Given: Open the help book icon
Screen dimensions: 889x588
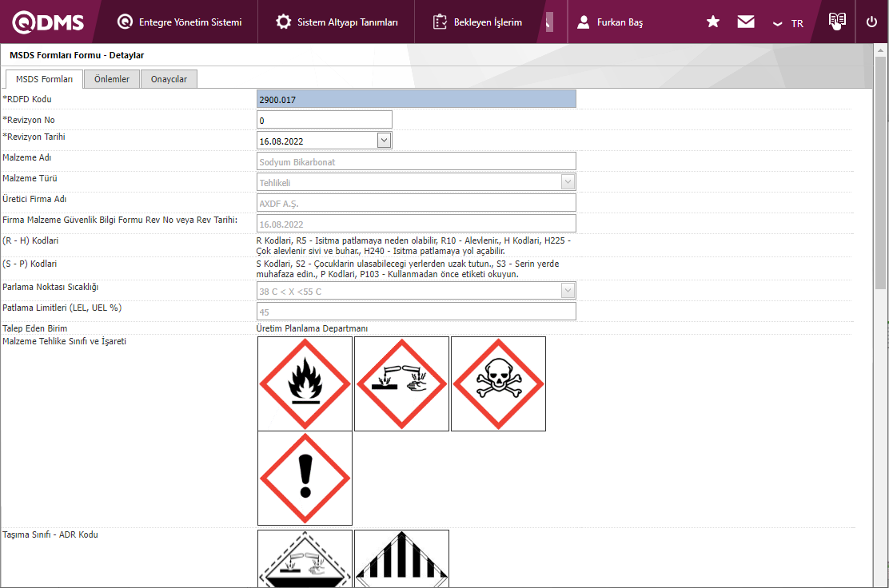Looking at the screenshot, I should coord(837,21).
